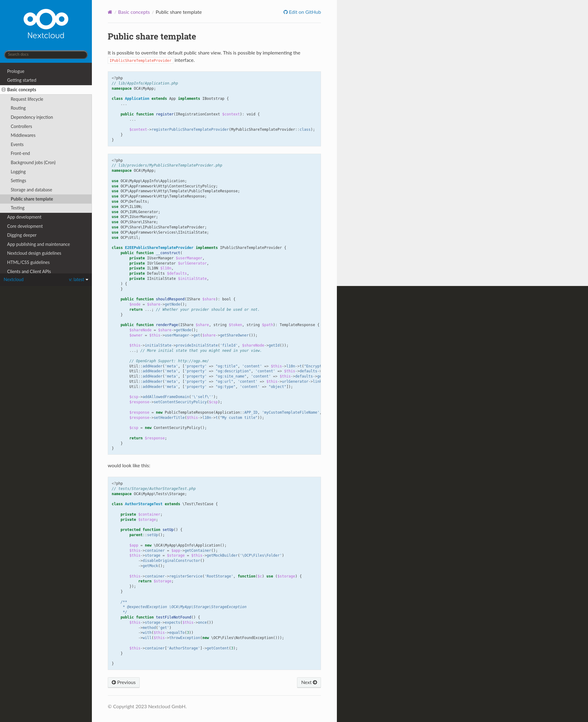Select Routing in the sidebar
The image size is (588, 722).
(18, 108)
